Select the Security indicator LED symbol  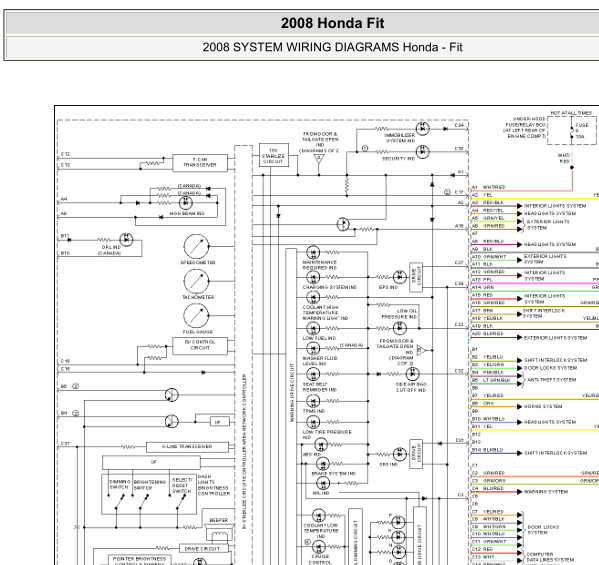[x=423, y=152]
